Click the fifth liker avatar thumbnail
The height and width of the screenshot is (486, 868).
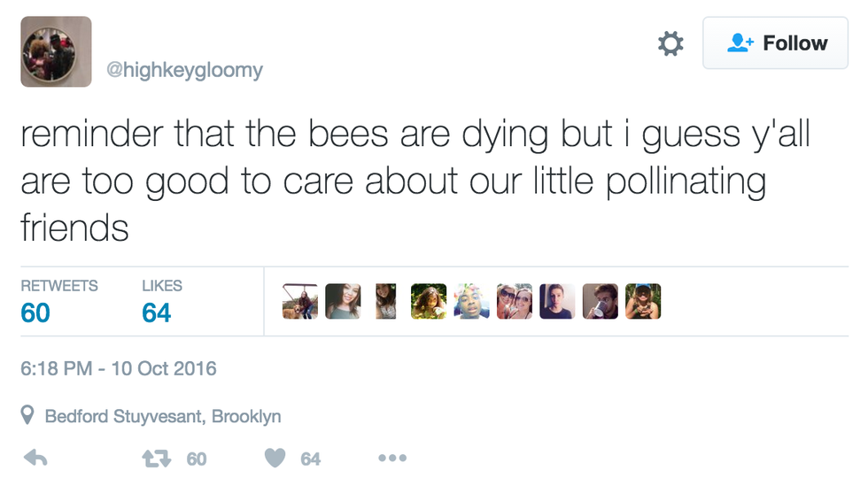tap(471, 301)
